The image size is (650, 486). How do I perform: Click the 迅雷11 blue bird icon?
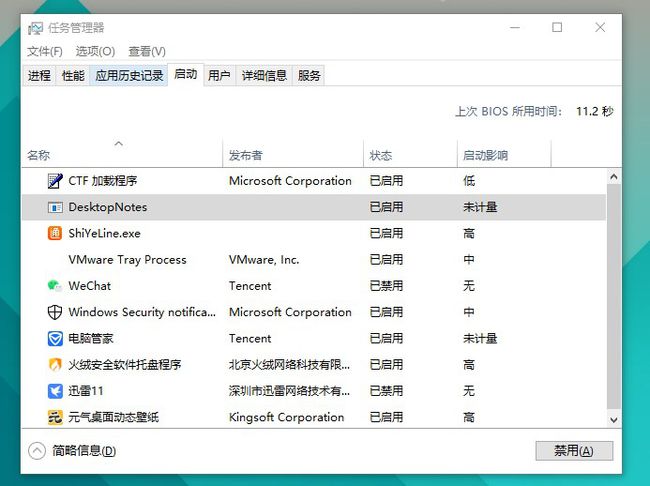click(x=55, y=391)
